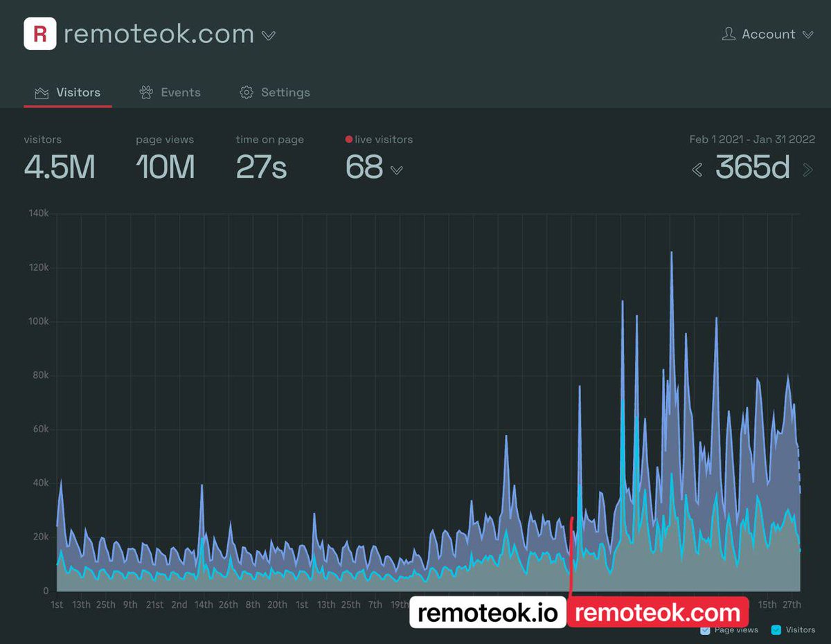Screen dimensions: 831x644
Task: Click the 120k y-axis label
Action: (x=37, y=268)
